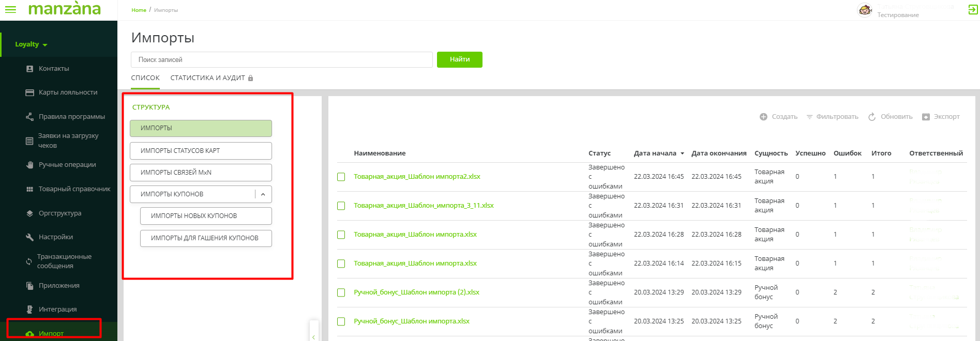The image size is (980, 341).
Task: Select the Список tab
Action: tap(145, 78)
